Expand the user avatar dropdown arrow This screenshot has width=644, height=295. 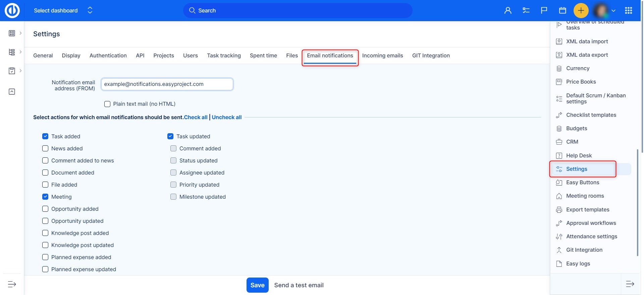pyautogui.click(x=613, y=11)
